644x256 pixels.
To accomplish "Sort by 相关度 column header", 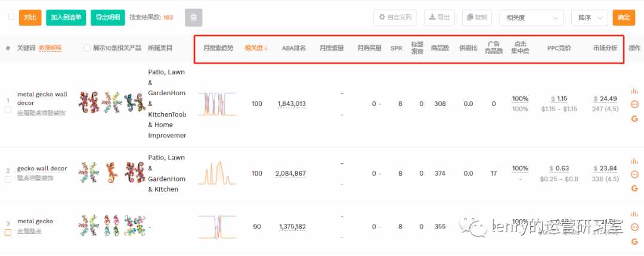I will pos(256,48).
